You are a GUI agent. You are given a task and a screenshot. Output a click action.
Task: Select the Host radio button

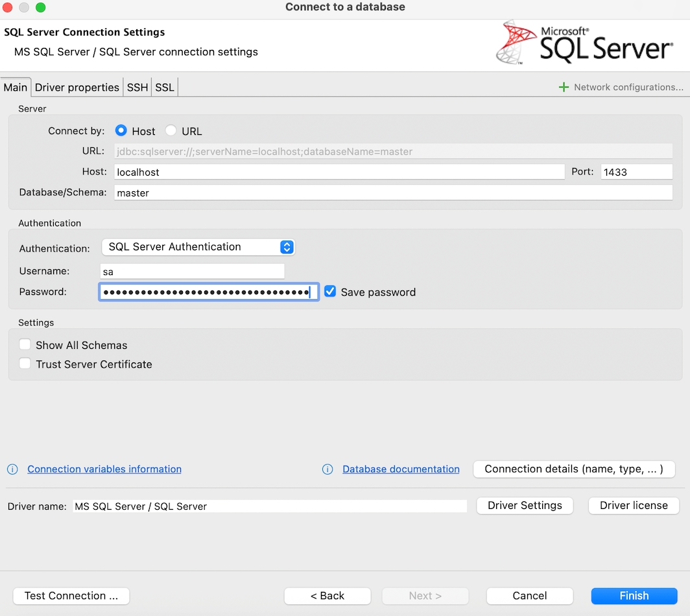(x=121, y=131)
